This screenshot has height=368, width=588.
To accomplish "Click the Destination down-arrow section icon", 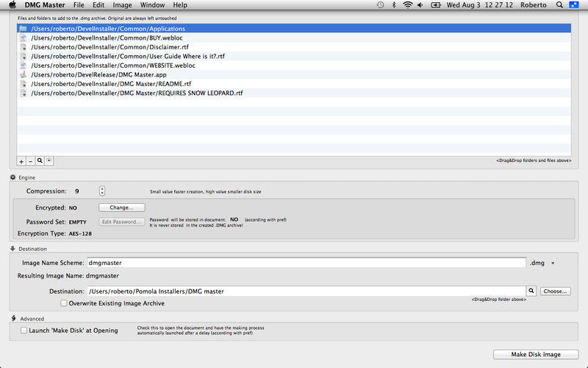I will [x=12, y=249].
